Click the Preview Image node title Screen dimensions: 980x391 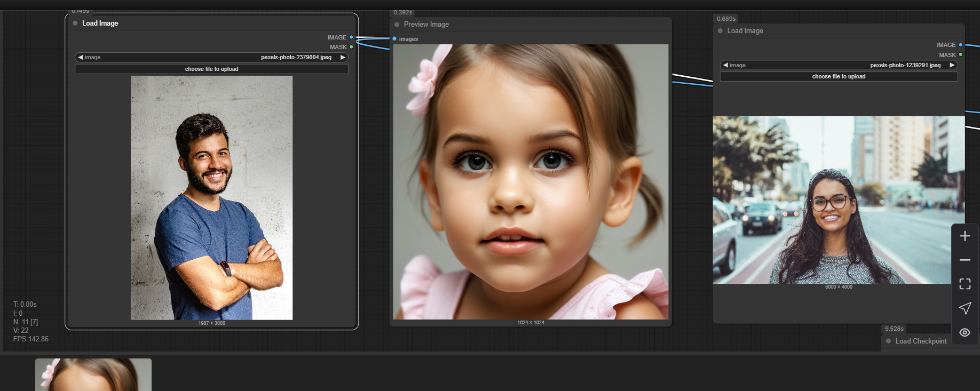[426, 24]
